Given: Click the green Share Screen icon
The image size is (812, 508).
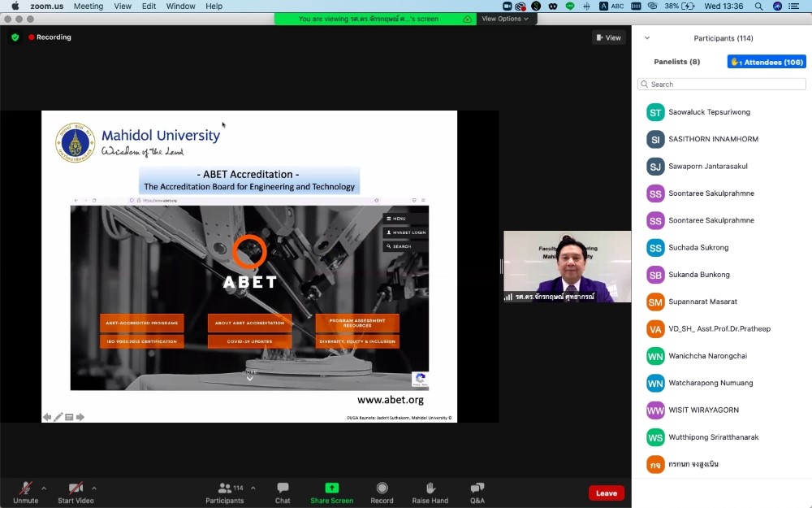Looking at the screenshot, I should pyautogui.click(x=331, y=488).
